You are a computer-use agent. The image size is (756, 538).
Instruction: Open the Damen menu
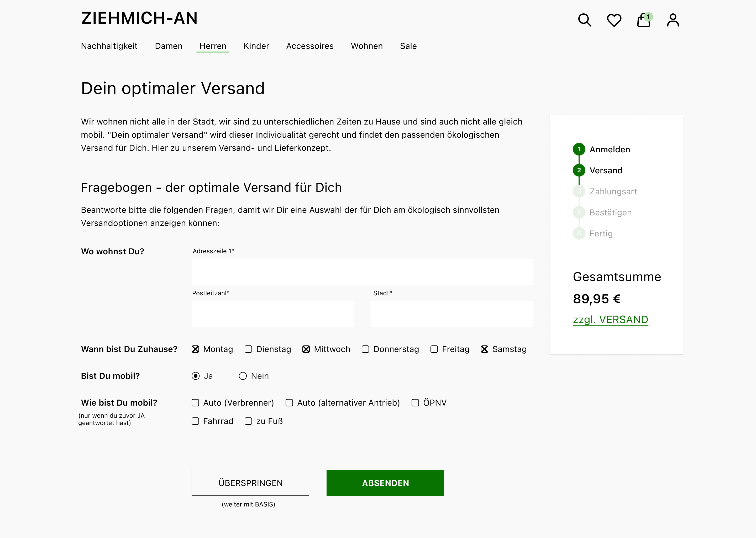pos(169,46)
